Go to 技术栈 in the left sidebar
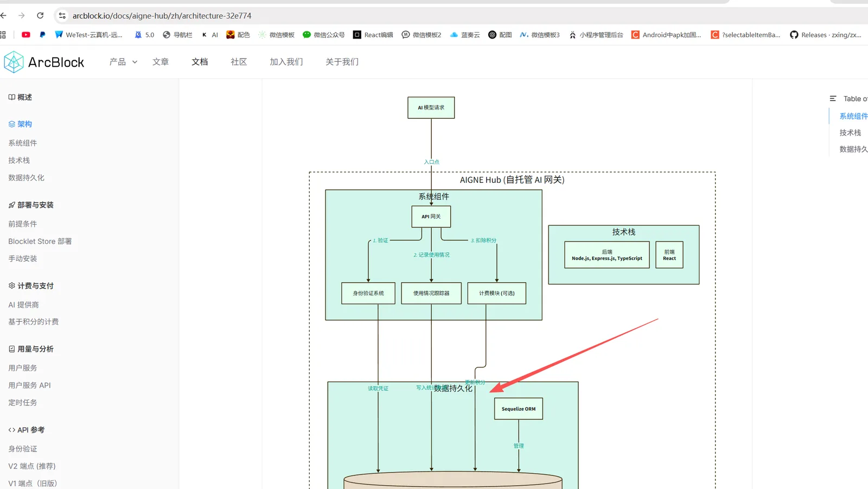 (19, 160)
